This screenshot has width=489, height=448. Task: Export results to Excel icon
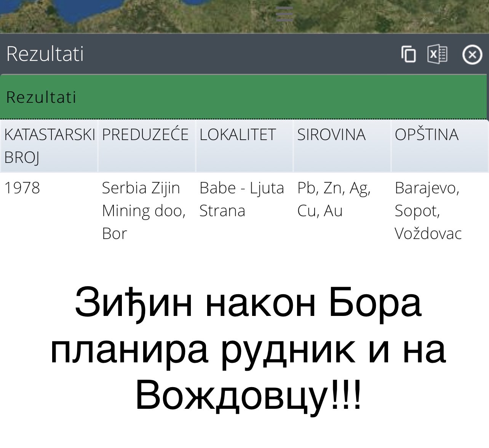[438, 54]
